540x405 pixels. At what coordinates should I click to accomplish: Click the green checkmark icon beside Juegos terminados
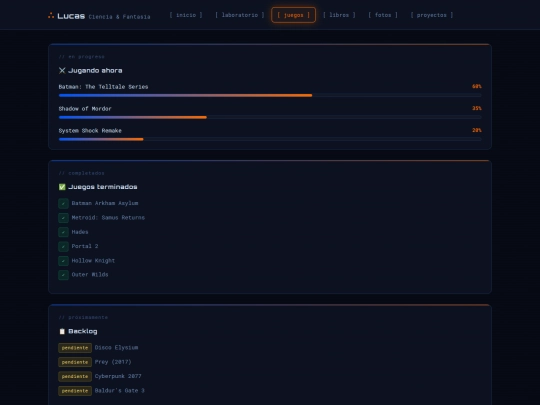pos(62,187)
